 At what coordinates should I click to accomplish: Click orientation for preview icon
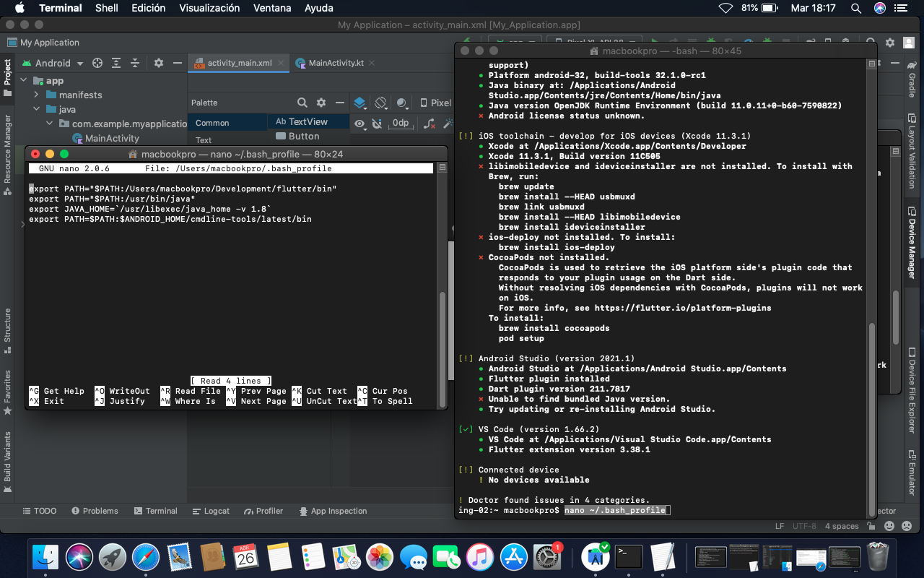coord(382,103)
